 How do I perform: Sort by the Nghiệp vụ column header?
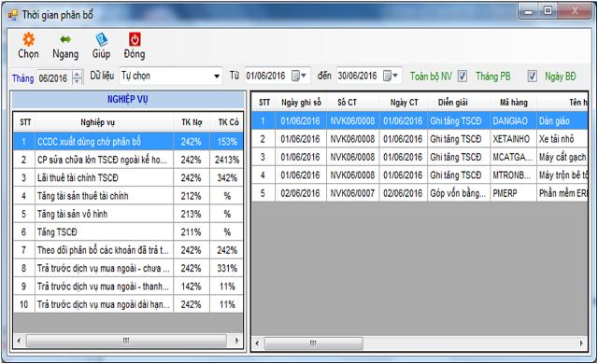point(97,122)
